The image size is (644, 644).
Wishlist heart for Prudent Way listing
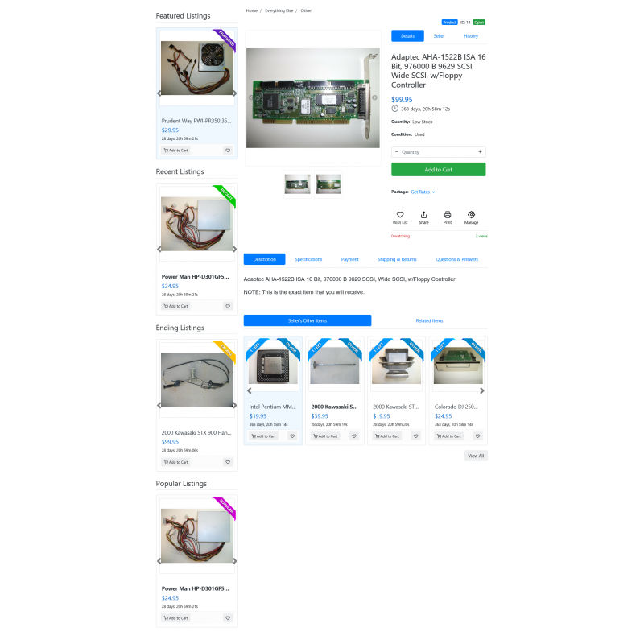pos(228,151)
